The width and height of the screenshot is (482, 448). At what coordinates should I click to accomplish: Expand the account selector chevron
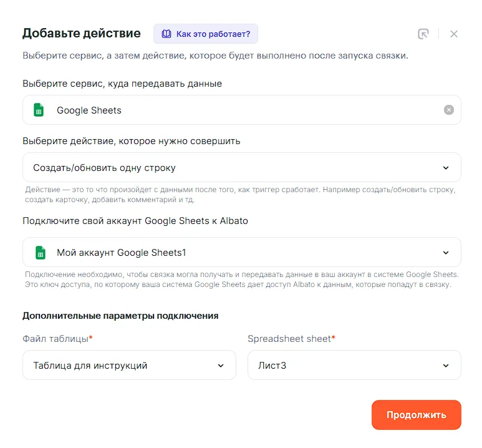coord(446,253)
